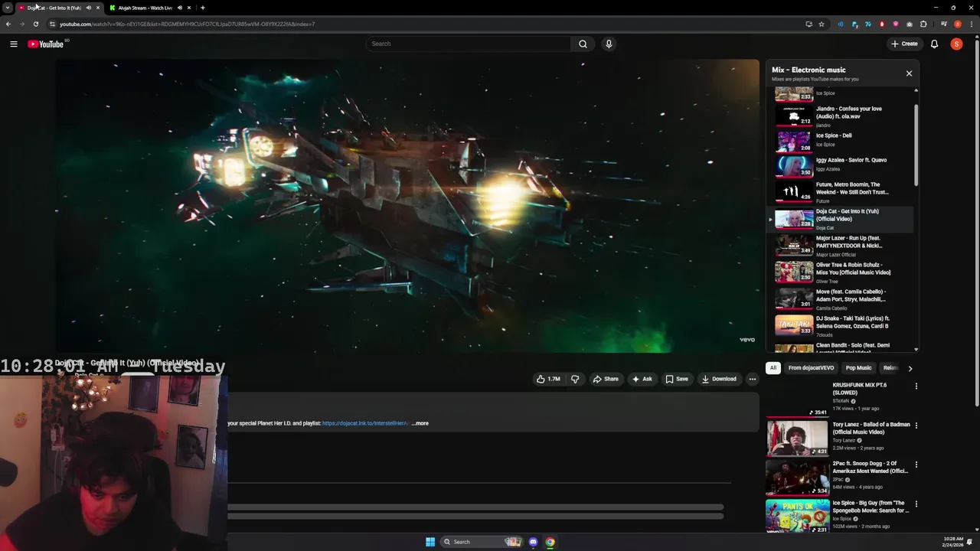
Task: Click the blue sound-wave extension icon
Action: 841,24
